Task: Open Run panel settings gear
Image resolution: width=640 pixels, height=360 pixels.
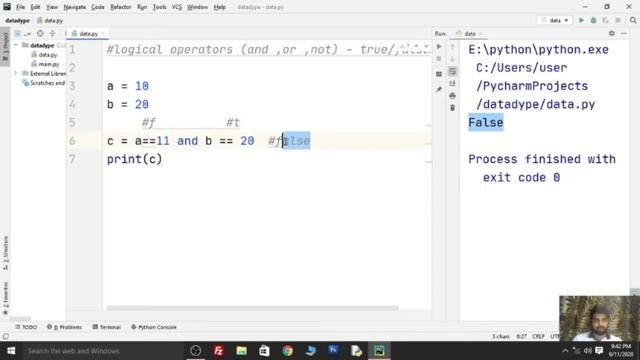Action: pos(611,33)
